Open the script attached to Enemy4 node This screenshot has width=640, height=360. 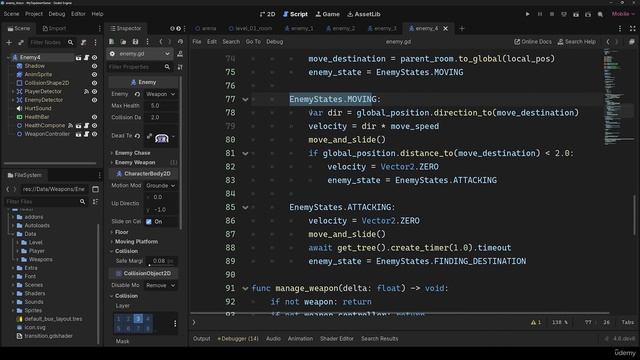(x=87, y=58)
